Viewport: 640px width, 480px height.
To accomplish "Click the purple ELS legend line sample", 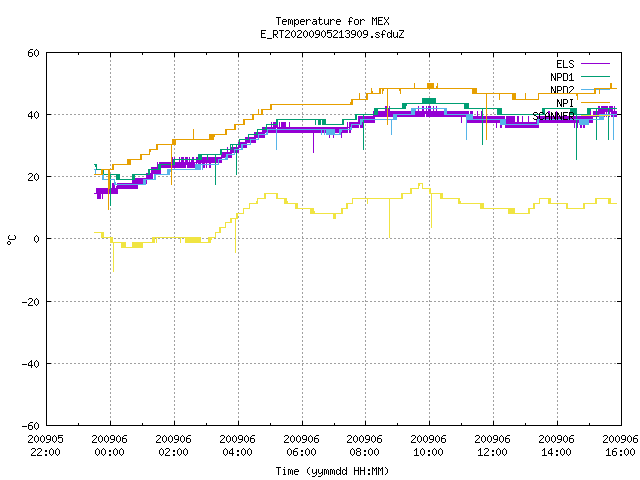I will [596, 64].
